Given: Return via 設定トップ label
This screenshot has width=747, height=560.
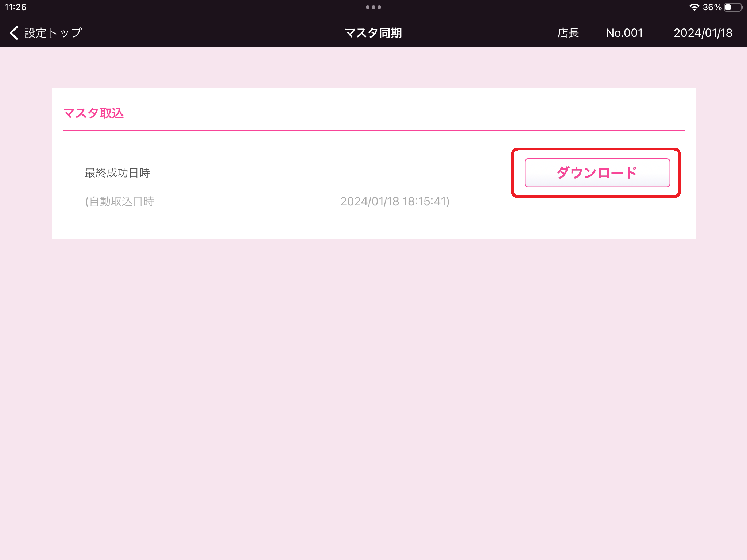Looking at the screenshot, I should coord(53,33).
